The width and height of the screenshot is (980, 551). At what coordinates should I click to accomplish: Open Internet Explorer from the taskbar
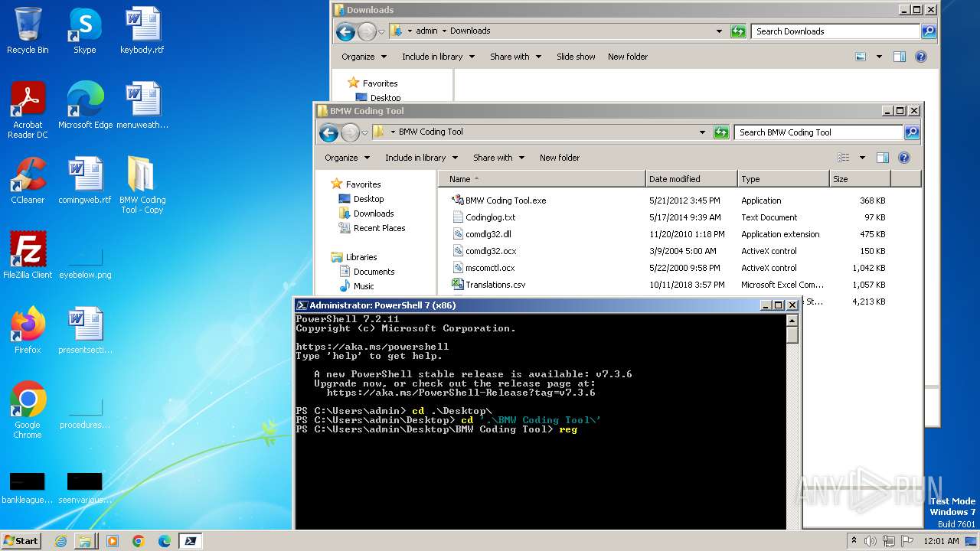(61, 541)
